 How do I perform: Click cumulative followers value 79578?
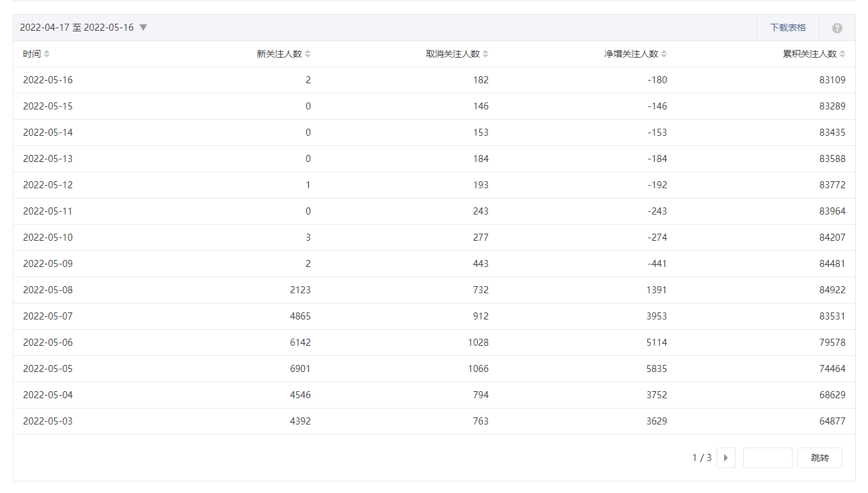coord(832,343)
